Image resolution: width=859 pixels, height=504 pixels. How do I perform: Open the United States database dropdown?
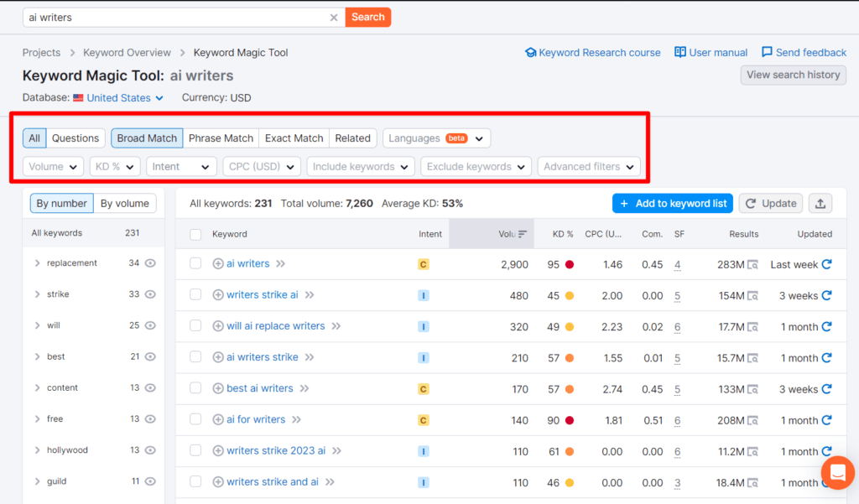pyautogui.click(x=117, y=97)
